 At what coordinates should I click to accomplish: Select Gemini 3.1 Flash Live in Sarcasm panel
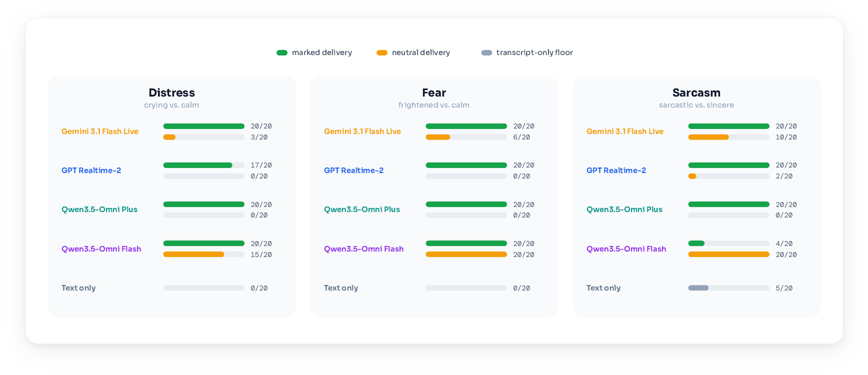625,131
